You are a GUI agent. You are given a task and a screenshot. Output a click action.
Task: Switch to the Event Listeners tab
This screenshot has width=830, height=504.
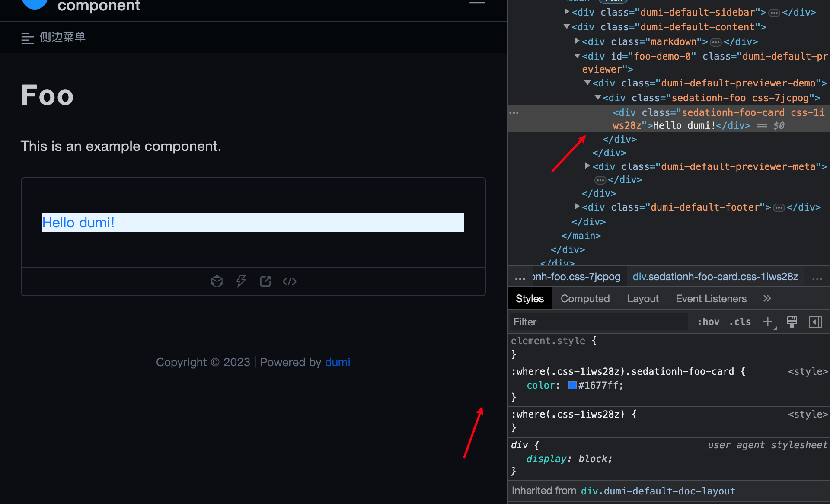(711, 298)
